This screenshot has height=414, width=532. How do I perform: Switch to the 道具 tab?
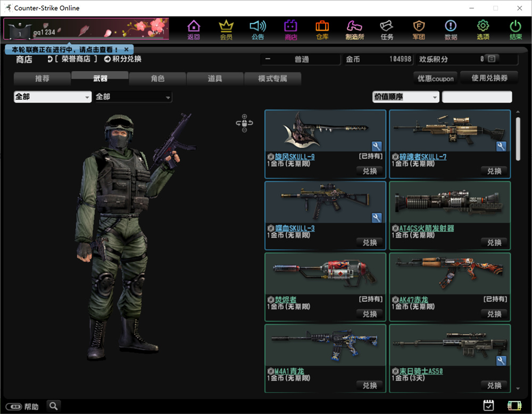215,79
